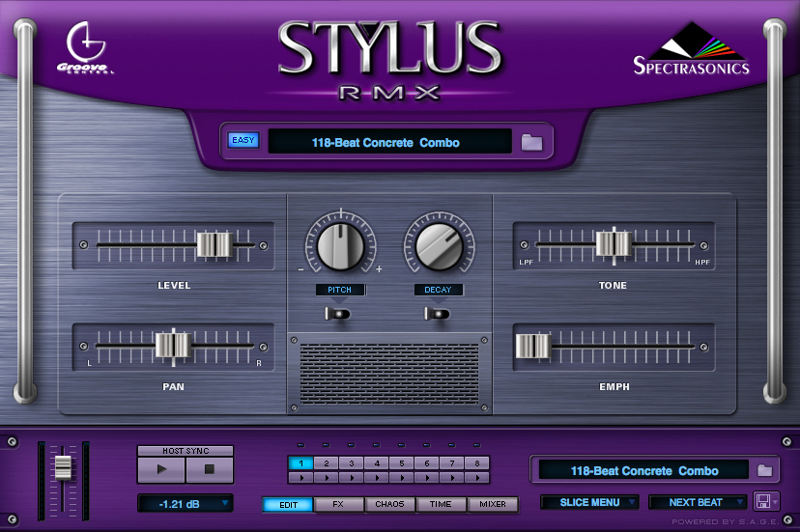Open the -1.21 dB level dropdown
This screenshot has width=800, height=532.
pos(186,504)
